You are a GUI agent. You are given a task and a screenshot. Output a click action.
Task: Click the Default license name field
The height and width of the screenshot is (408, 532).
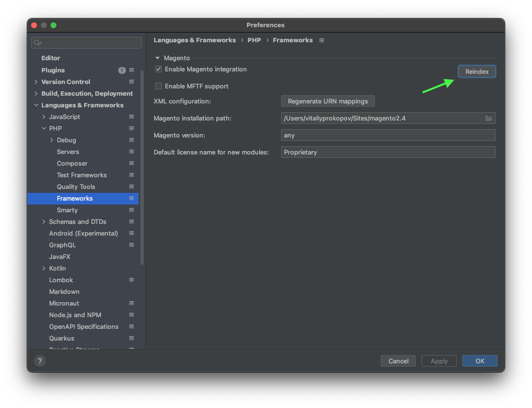pos(388,152)
